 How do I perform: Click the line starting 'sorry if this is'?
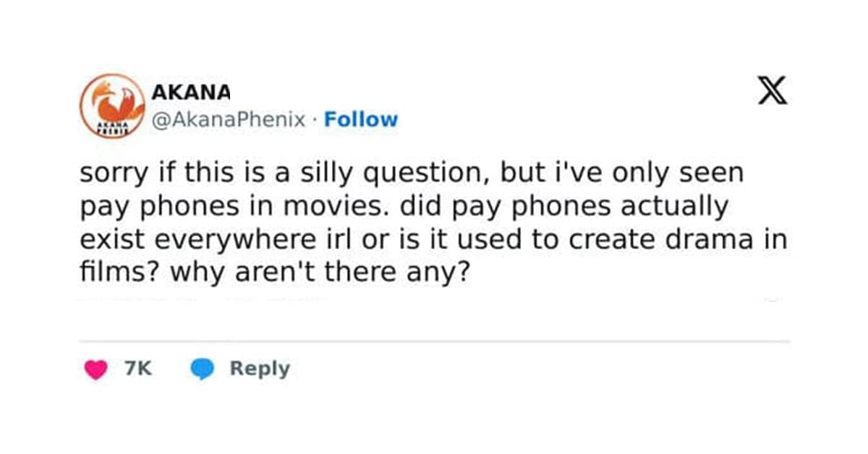tap(412, 174)
